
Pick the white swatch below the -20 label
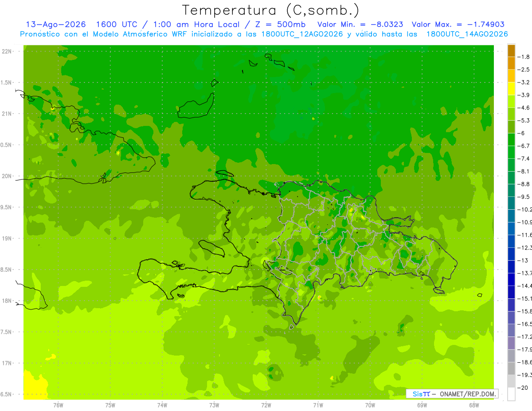click(511, 394)
